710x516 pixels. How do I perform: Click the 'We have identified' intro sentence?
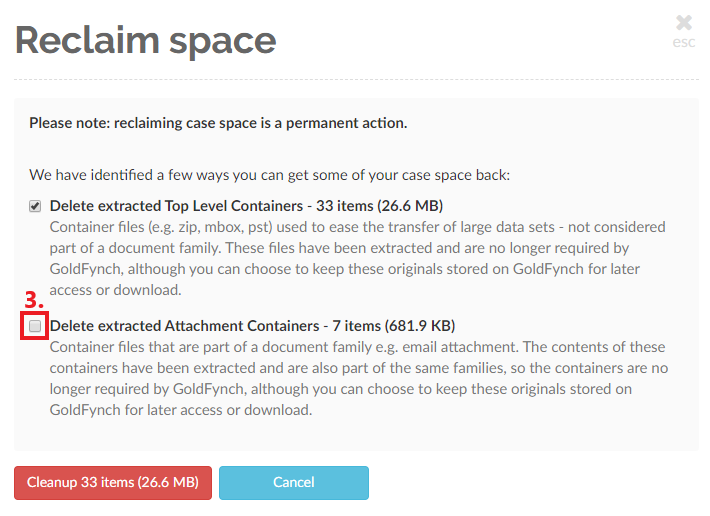269,175
